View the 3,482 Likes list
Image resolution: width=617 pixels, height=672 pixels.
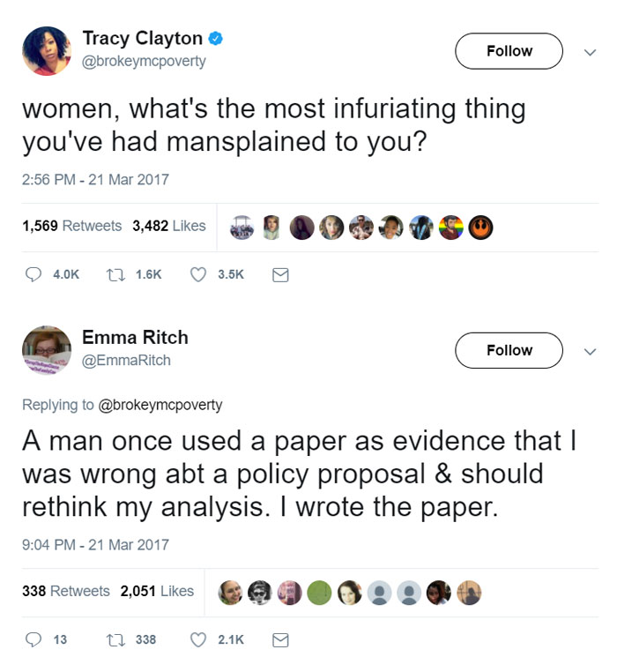(x=168, y=226)
